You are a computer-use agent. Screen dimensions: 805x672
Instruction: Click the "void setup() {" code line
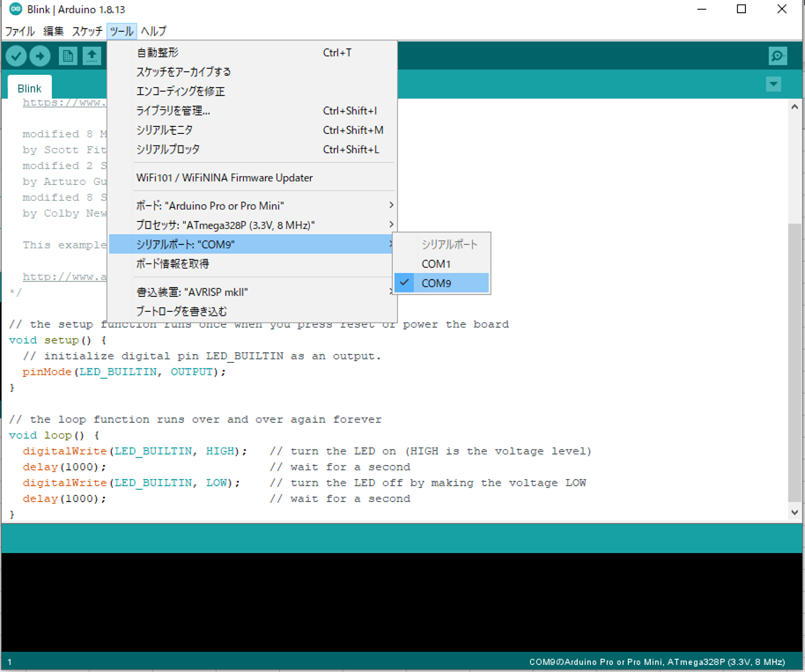(57, 340)
